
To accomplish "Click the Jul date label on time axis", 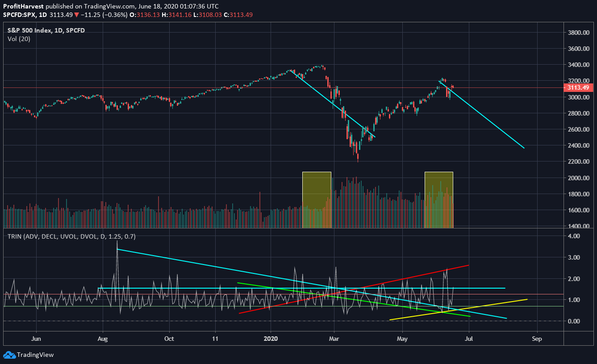I will click(469, 339).
